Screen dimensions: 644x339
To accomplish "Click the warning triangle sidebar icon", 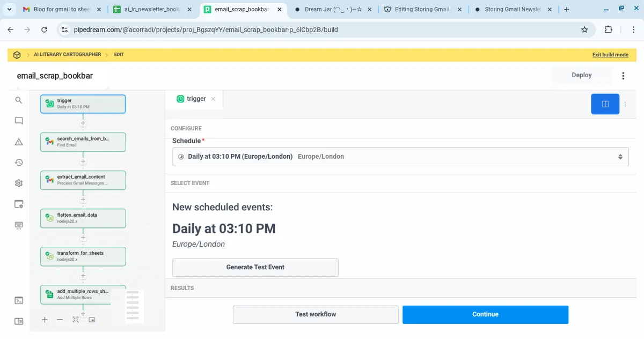I will 19,142.
